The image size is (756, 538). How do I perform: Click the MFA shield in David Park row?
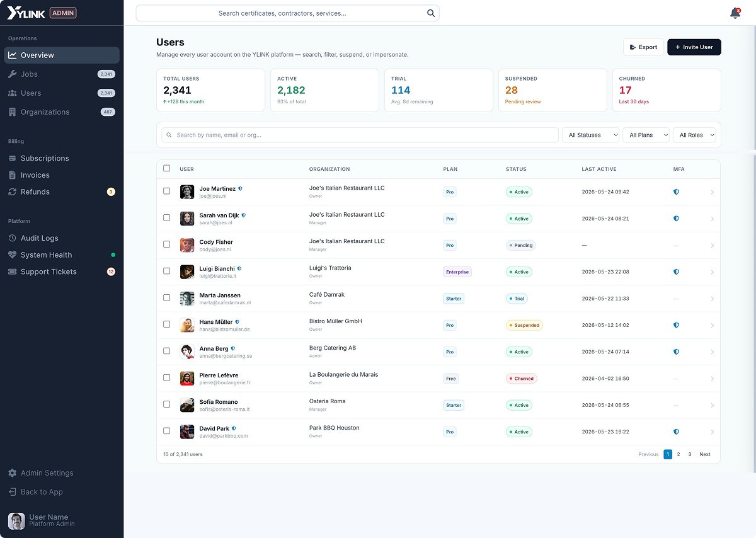point(676,432)
